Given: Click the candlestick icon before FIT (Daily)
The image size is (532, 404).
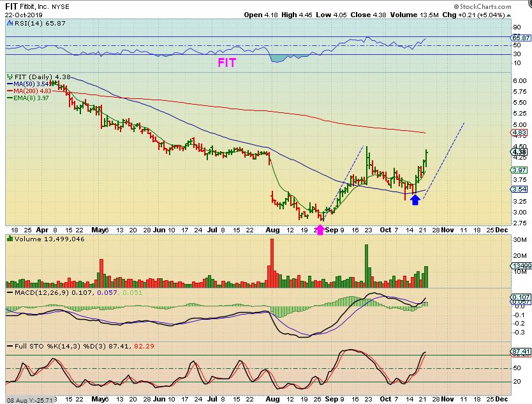Looking at the screenshot, I should [x=10, y=77].
